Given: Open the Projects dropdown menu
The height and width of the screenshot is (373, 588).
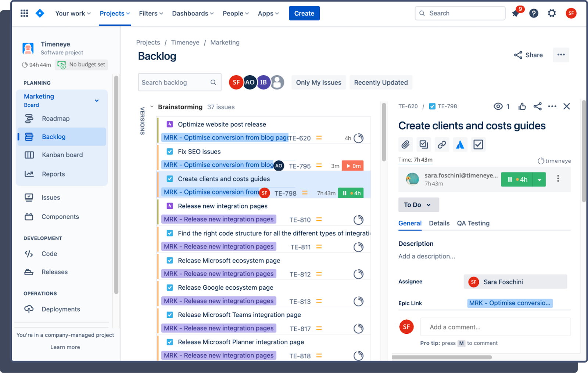Looking at the screenshot, I should (115, 13).
